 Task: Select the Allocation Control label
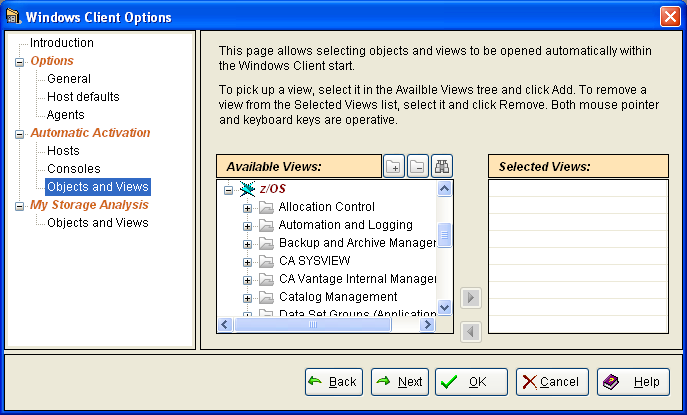pyautogui.click(x=326, y=206)
